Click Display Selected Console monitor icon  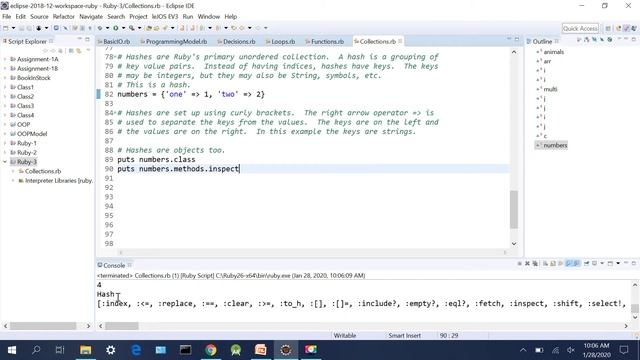[594, 264]
